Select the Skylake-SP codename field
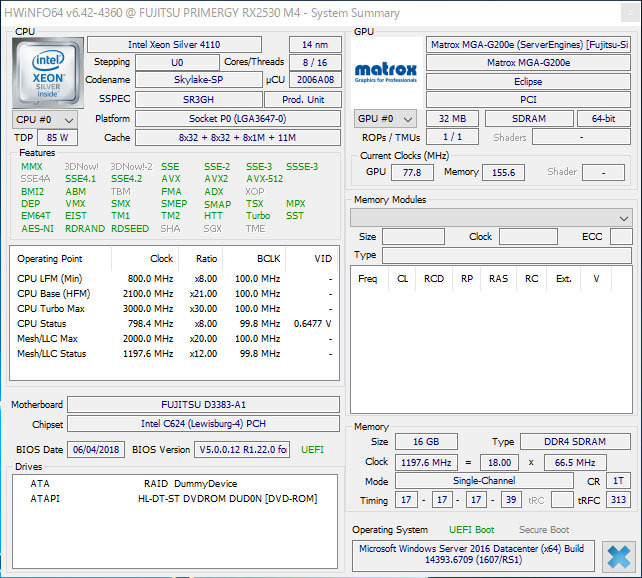Image resolution: width=642 pixels, height=578 pixels. tap(199, 80)
